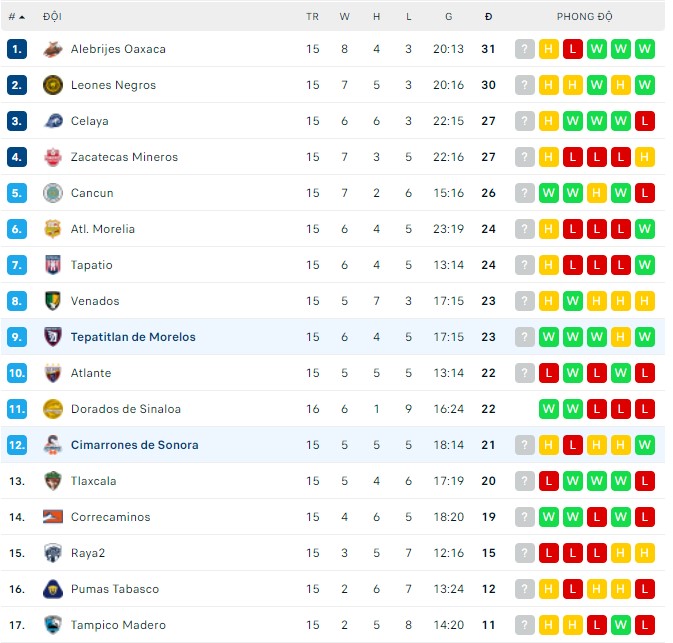Click Tampico Madero's last red L badge
Image resolution: width=673 pixels, height=643 pixels.
[x=645, y=625]
